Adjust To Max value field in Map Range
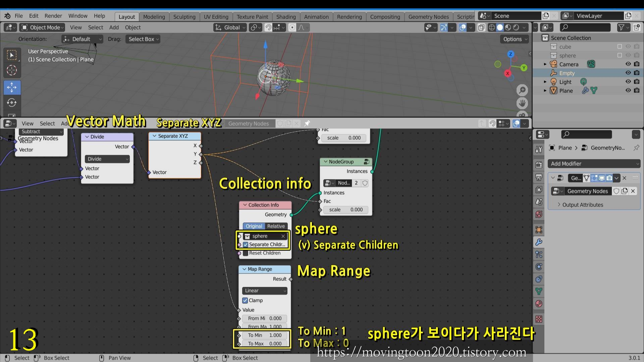The image size is (644, 362). click(x=265, y=344)
